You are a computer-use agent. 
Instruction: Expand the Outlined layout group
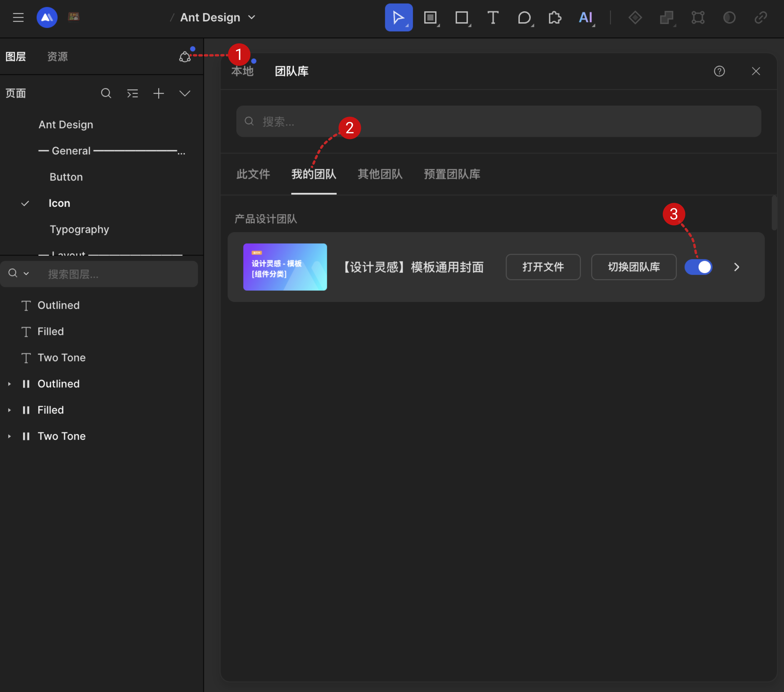pyautogui.click(x=10, y=384)
